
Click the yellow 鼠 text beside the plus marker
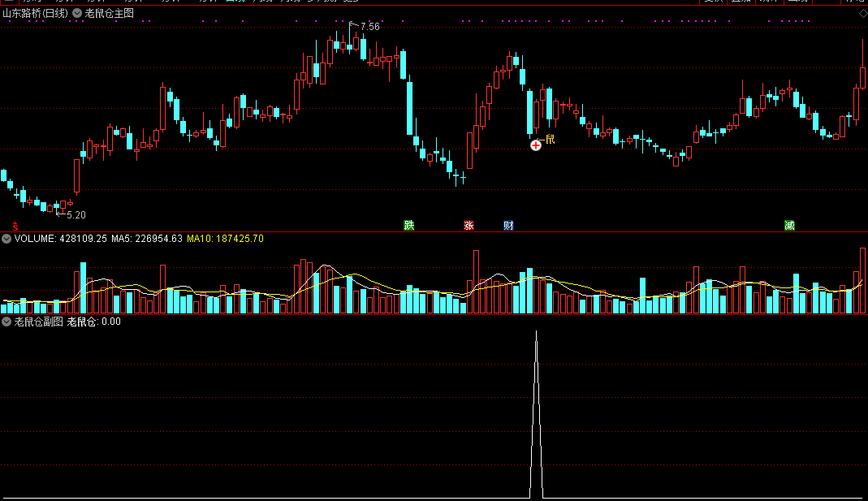click(x=550, y=139)
